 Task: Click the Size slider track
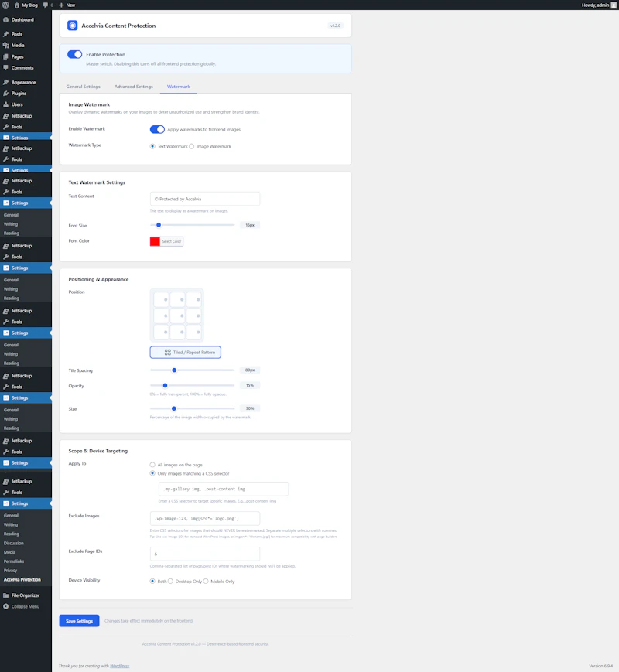click(192, 408)
